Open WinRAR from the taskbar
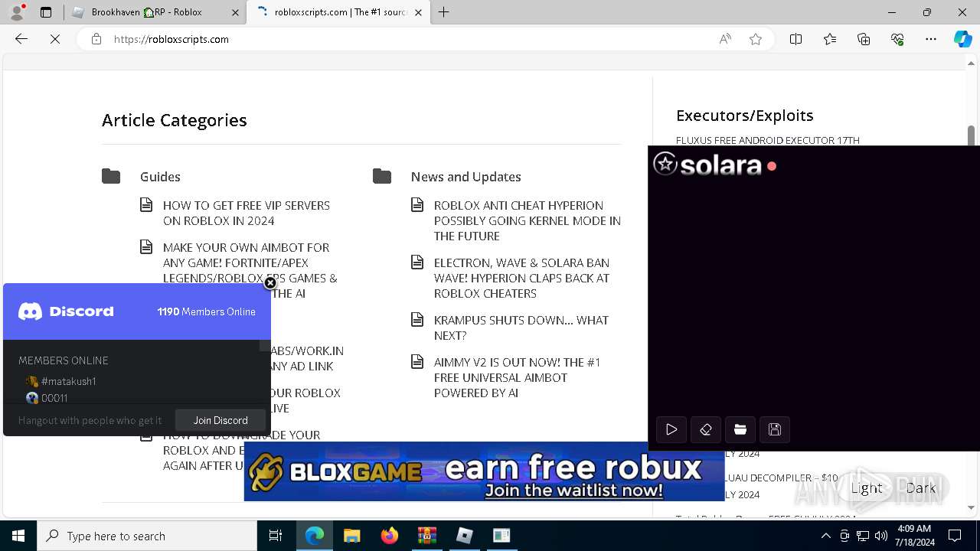 tap(426, 536)
